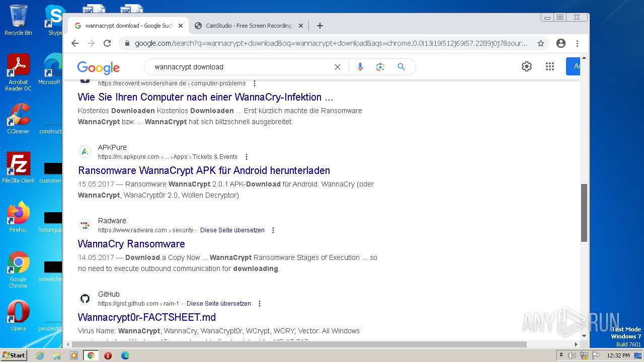The height and width of the screenshot is (362, 644).
Task: Open the Action Center flag icon
Action: 595,355
